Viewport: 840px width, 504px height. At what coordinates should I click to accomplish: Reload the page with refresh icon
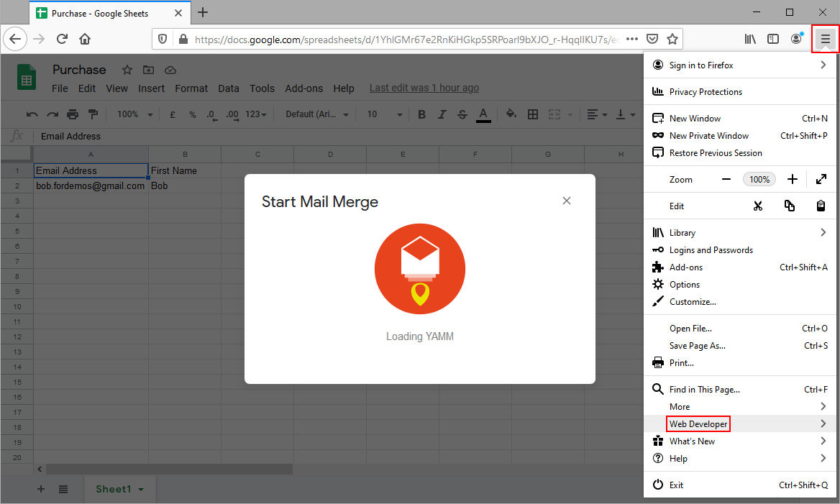pos(62,39)
